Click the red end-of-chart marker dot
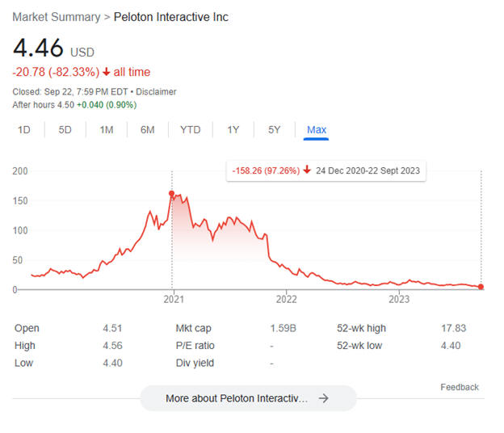The height and width of the screenshot is (433, 504). [x=481, y=287]
